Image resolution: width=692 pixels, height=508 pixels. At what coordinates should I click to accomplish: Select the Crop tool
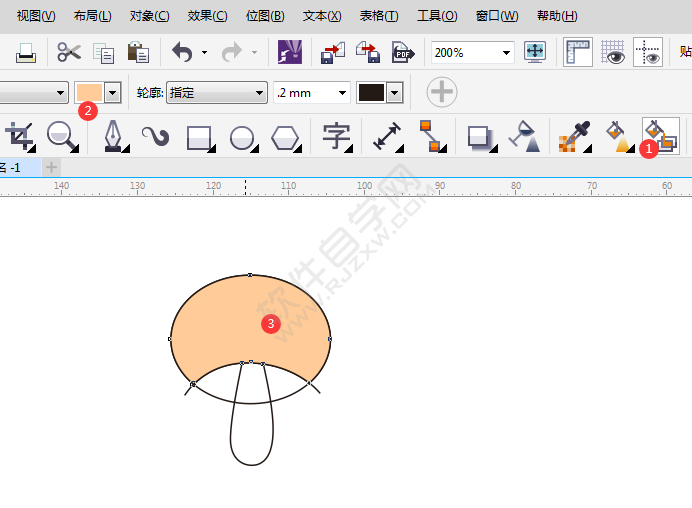[x=20, y=135]
